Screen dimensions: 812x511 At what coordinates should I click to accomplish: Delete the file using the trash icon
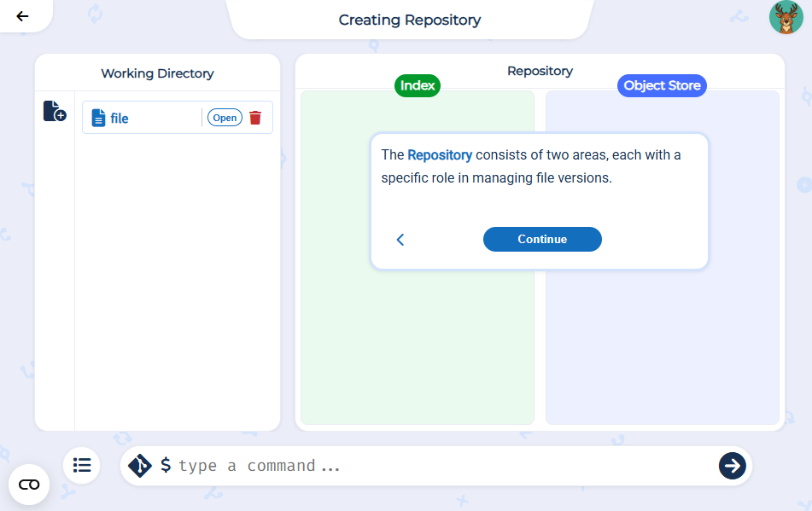[x=255, y=117]
